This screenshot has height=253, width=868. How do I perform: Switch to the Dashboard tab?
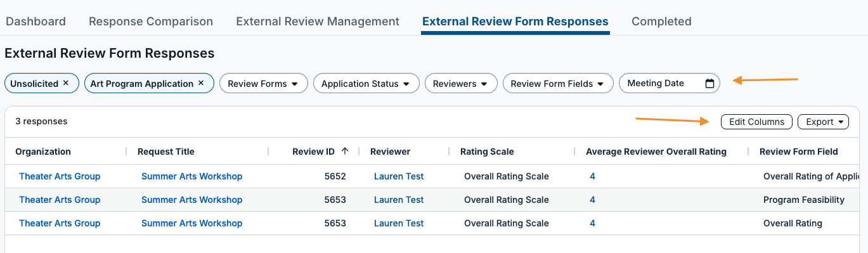pyautogui.click(x=36, y=22)
